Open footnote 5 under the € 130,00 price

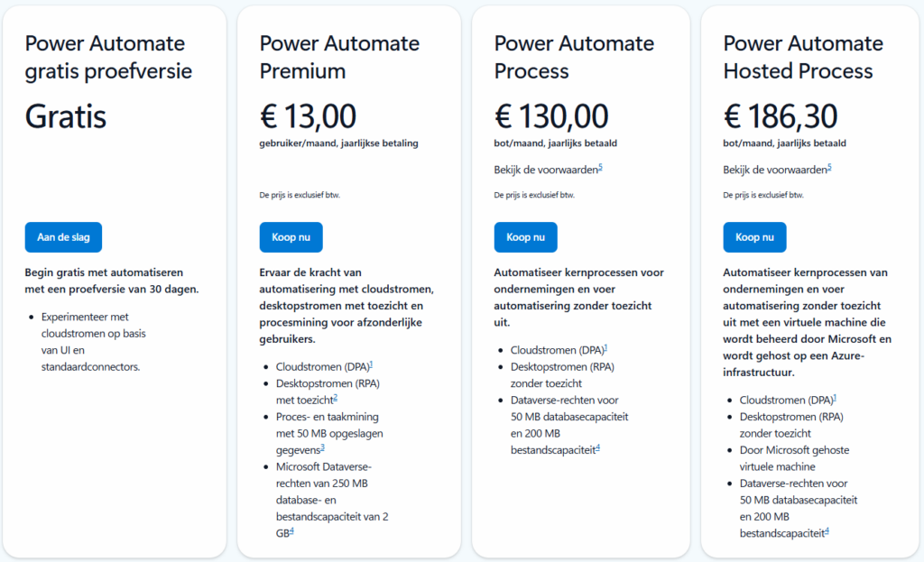600,168
